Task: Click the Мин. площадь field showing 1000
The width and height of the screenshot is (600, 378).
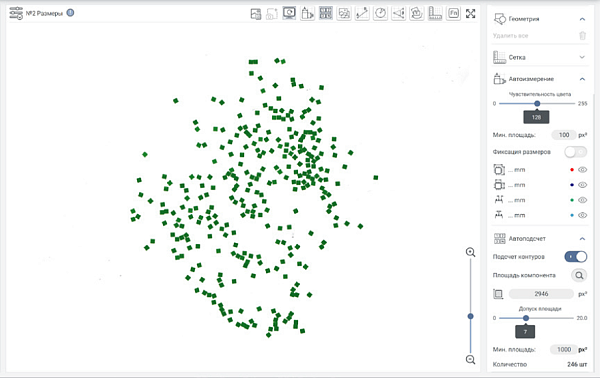Action: [x=563, y=349]
